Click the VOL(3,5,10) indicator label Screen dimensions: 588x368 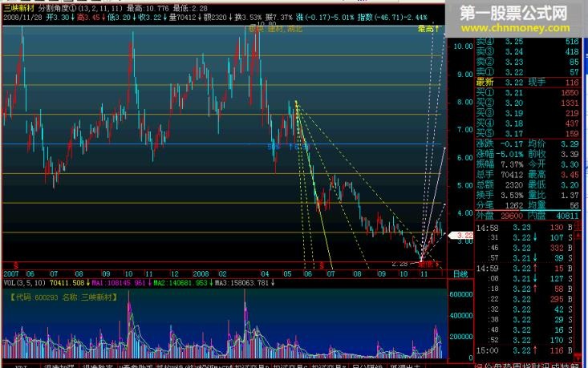pyautogui.click(x=25, y=283)
